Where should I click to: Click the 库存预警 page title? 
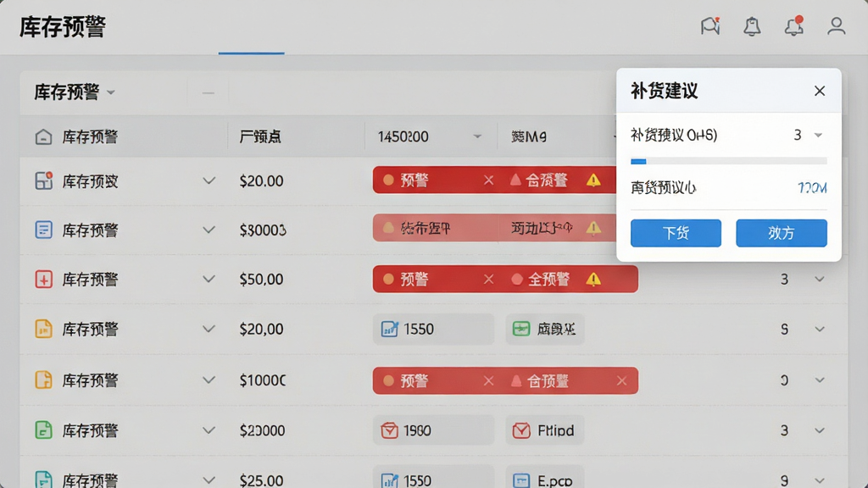click(63, 27)
